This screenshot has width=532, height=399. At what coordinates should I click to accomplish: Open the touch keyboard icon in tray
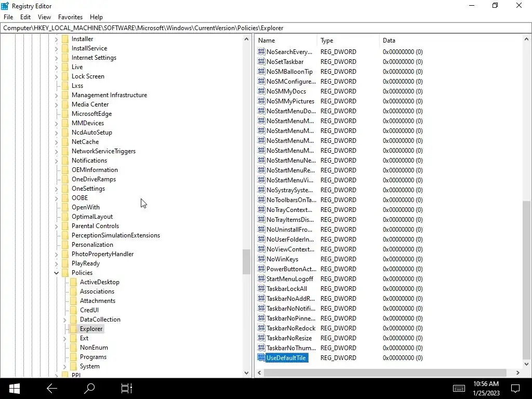(459, 389)
